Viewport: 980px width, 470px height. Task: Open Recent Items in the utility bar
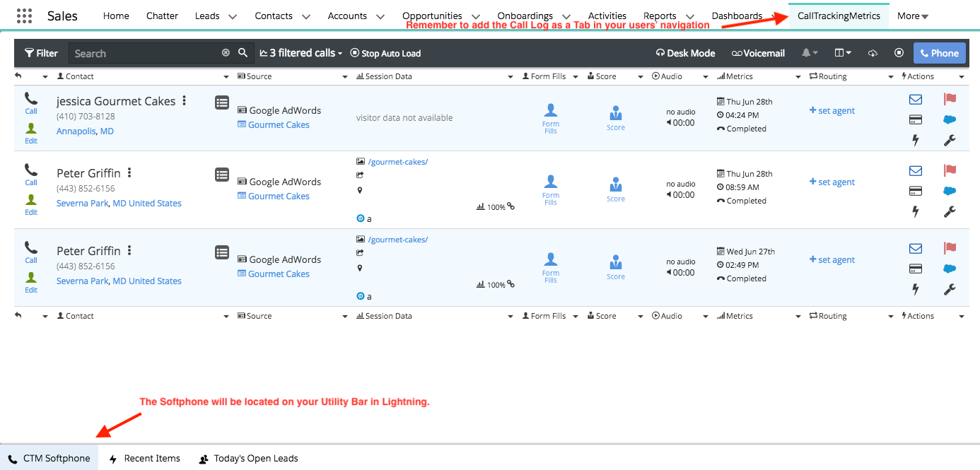click(145, 458)
